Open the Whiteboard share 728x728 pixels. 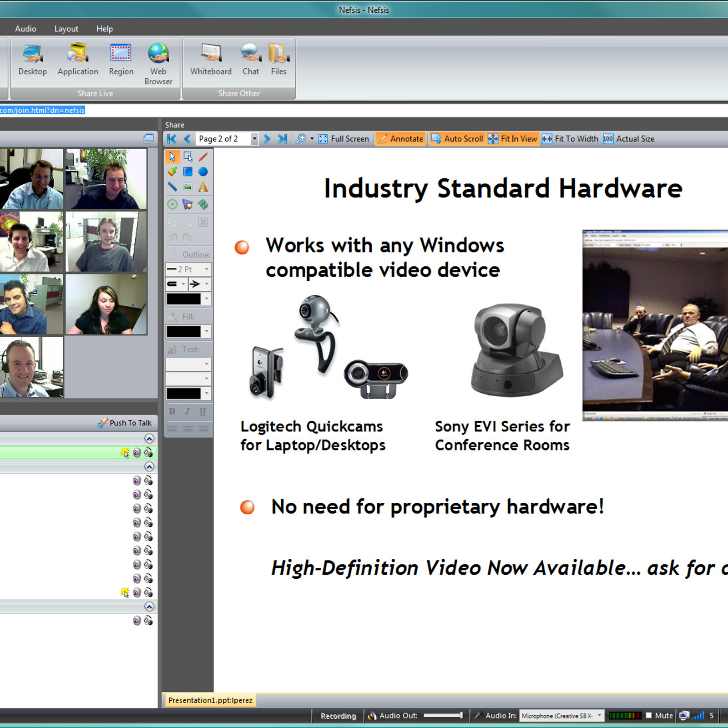click(211, 59)
